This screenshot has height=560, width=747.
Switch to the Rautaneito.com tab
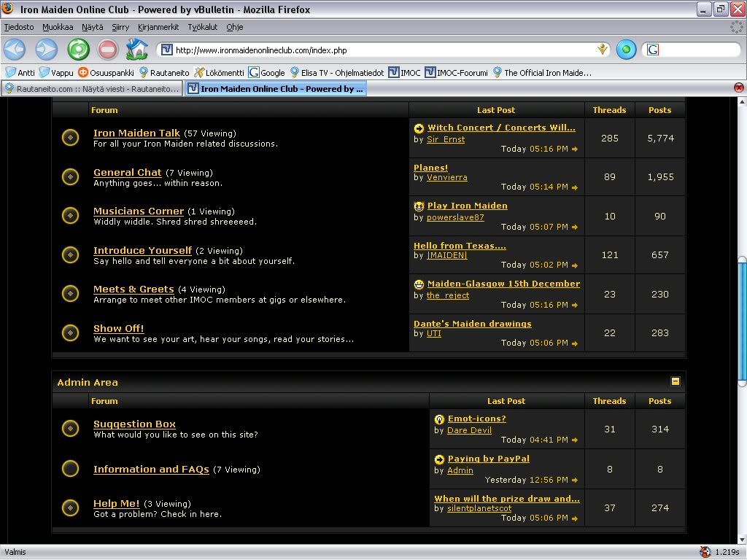92,88
